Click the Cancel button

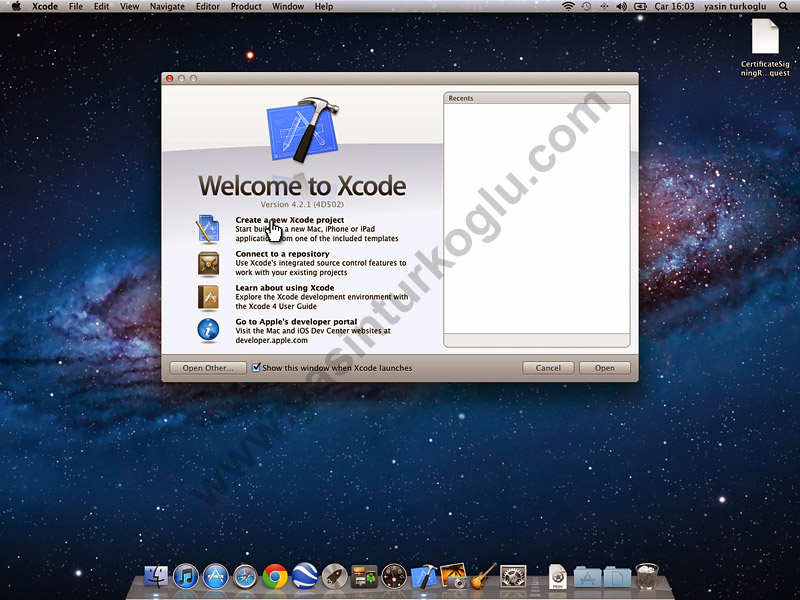(x=548, y=368)
